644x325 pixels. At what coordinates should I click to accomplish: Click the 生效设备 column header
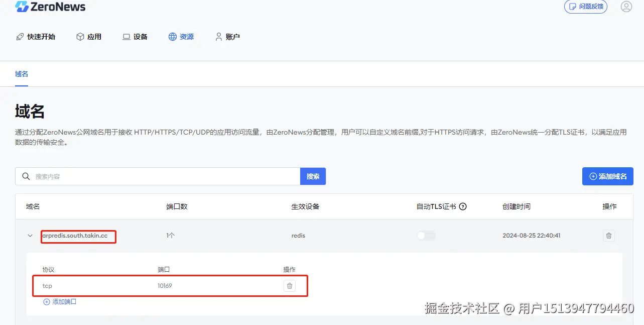305,206
